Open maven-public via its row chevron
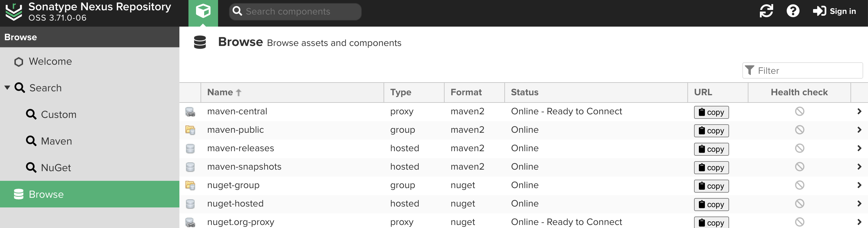Viewport: 868px width, 228px height. 859,130
